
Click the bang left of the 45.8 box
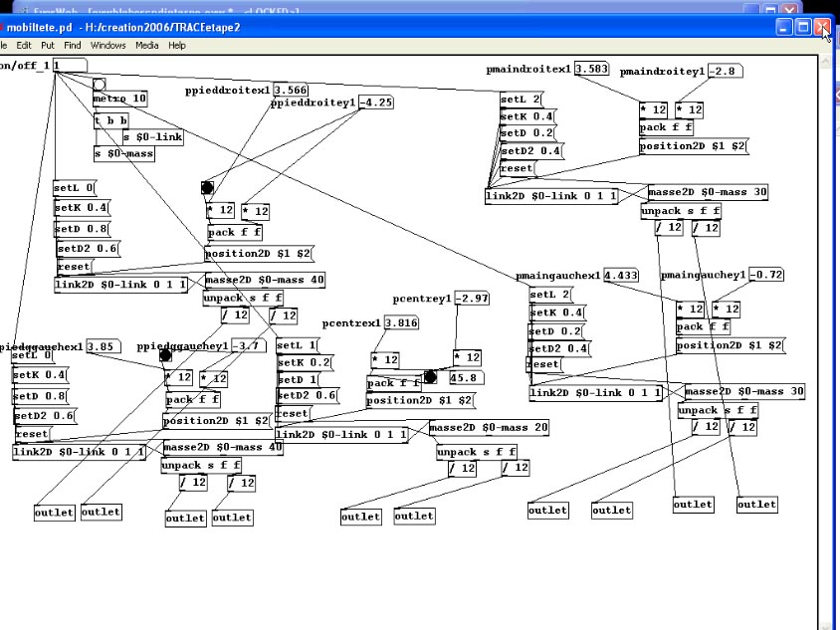click(430, 377)
